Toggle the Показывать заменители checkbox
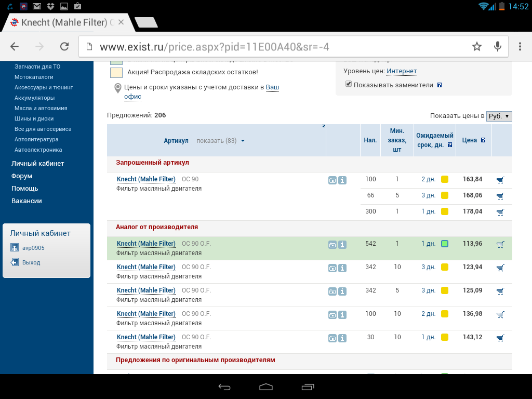 click(x=349, y=84)
